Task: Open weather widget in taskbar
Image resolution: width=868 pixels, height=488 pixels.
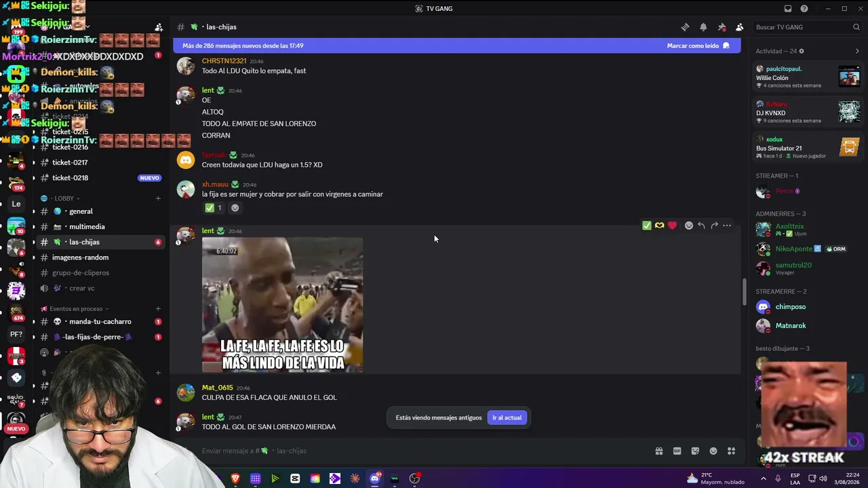Action: click(x=716, y=479)
